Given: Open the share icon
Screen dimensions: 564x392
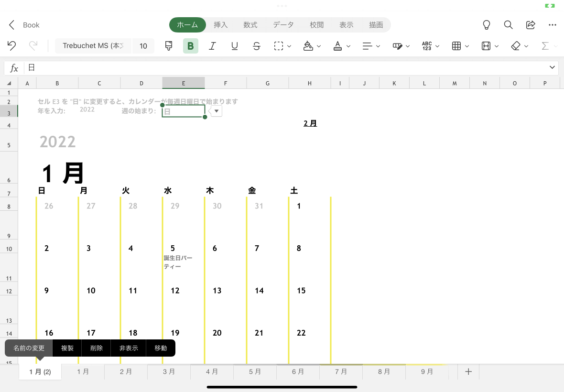Looking at the screenshot, I should click(531, 25).
